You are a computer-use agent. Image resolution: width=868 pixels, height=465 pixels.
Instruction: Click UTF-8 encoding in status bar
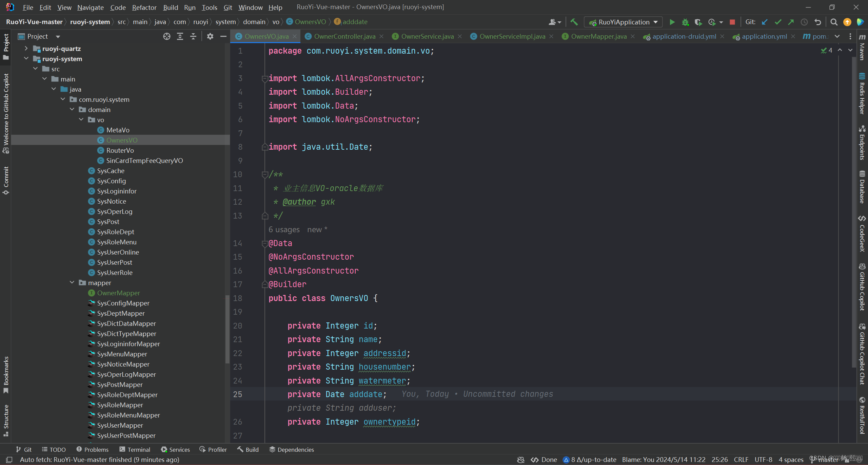click(x=763, y=459)
